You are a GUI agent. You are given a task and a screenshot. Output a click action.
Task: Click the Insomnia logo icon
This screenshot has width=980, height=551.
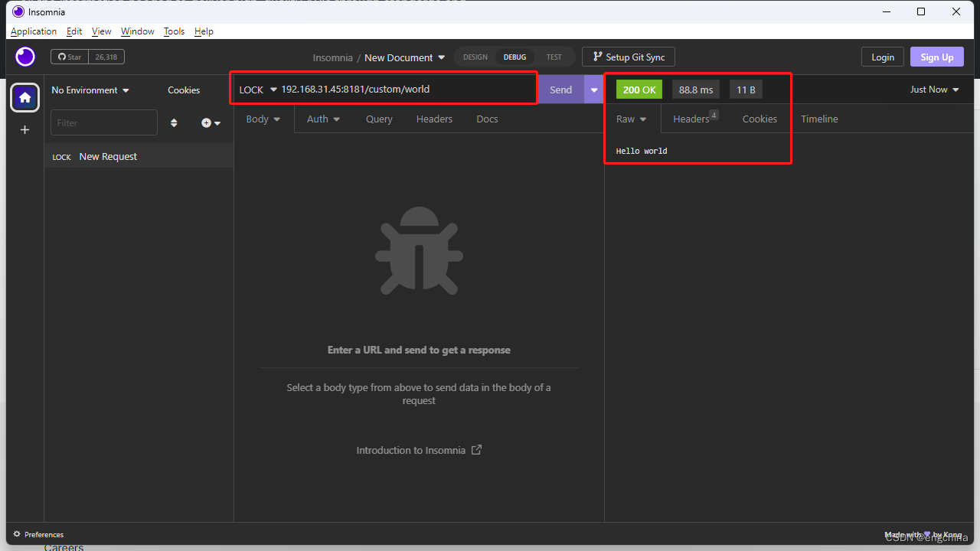pos(25,57)
